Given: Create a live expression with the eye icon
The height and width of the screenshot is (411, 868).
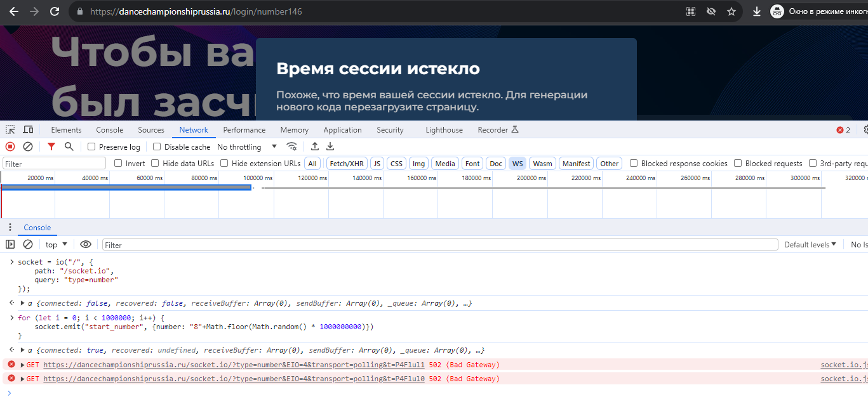Looking at the screenshot, I should click(86, 245).
